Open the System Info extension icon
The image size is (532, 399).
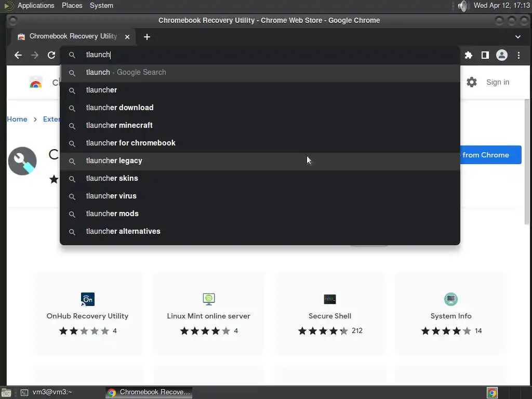[451, 299]
